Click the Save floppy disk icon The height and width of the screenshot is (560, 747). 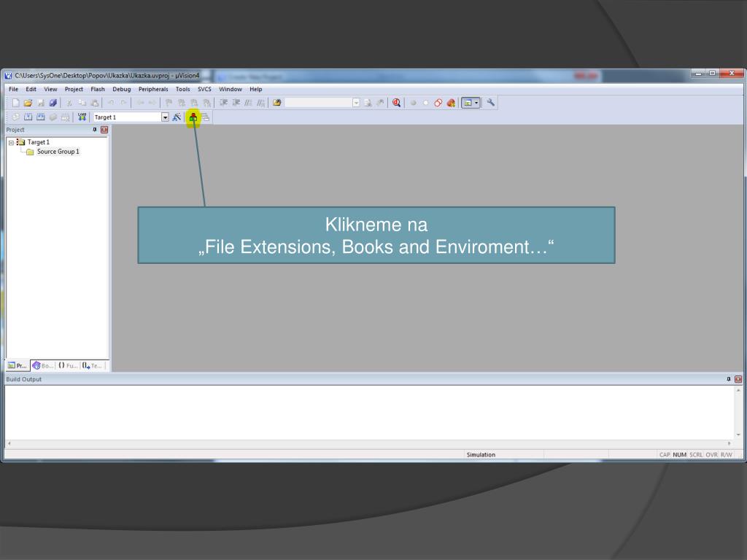[x=41, y=103]
